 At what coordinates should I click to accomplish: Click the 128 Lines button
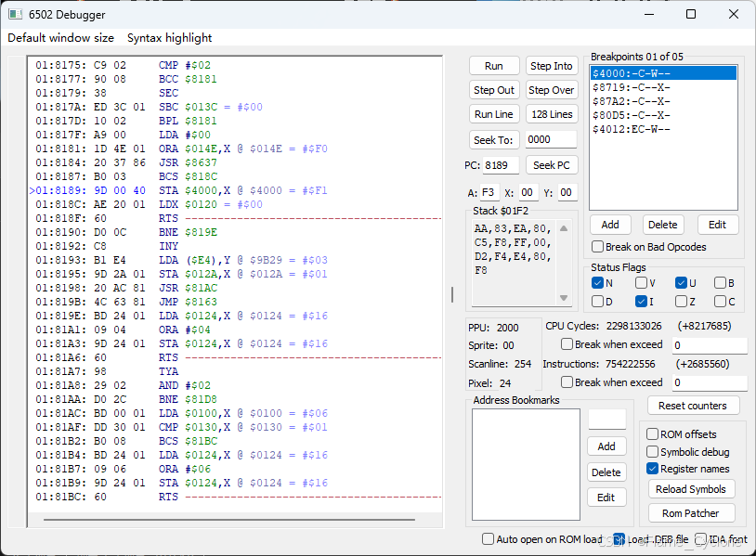coord(551,114)
